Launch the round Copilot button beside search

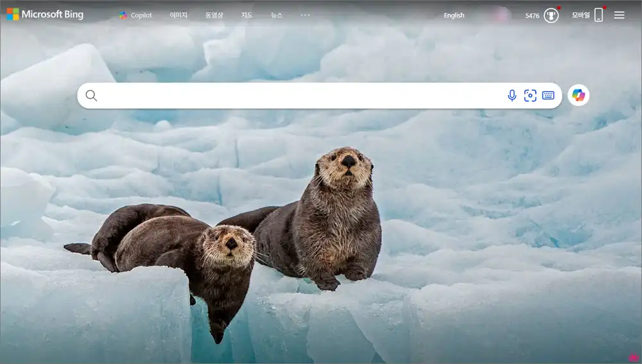click(578, 96)
